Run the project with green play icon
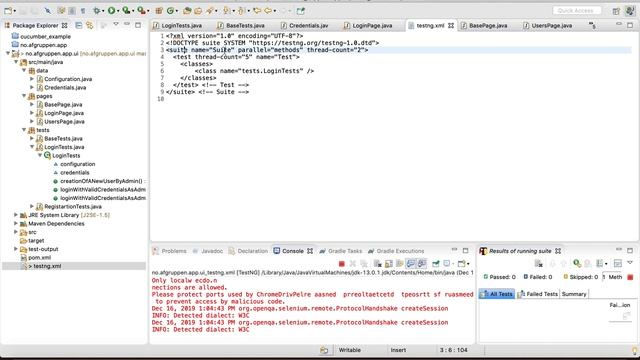This screenshot has height=360, width=640. click(x=111, y=11)
